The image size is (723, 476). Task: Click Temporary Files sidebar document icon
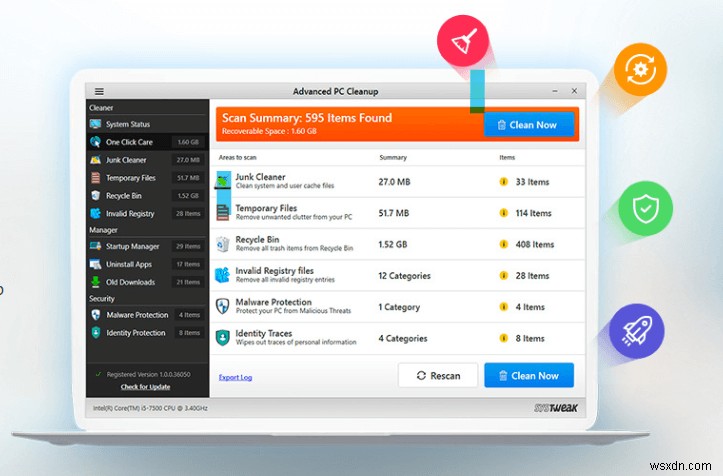(95, 178)
